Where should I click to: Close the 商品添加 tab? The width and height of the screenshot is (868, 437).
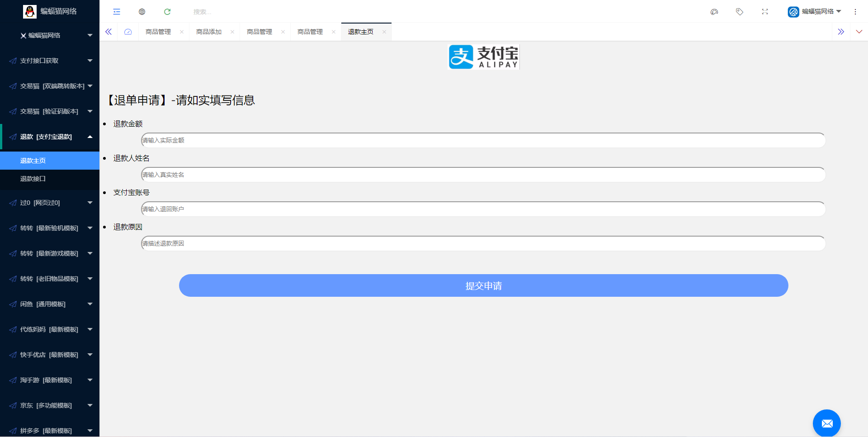pos(232,32)
